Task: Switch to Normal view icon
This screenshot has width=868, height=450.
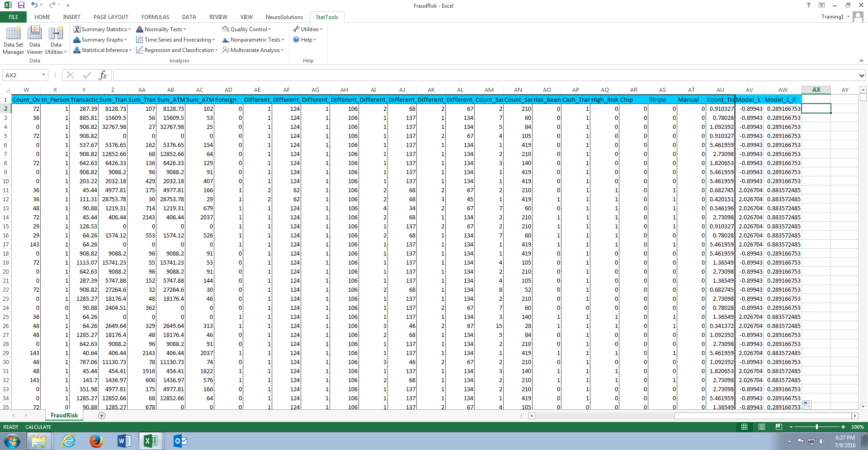Action: click(744, 427)
